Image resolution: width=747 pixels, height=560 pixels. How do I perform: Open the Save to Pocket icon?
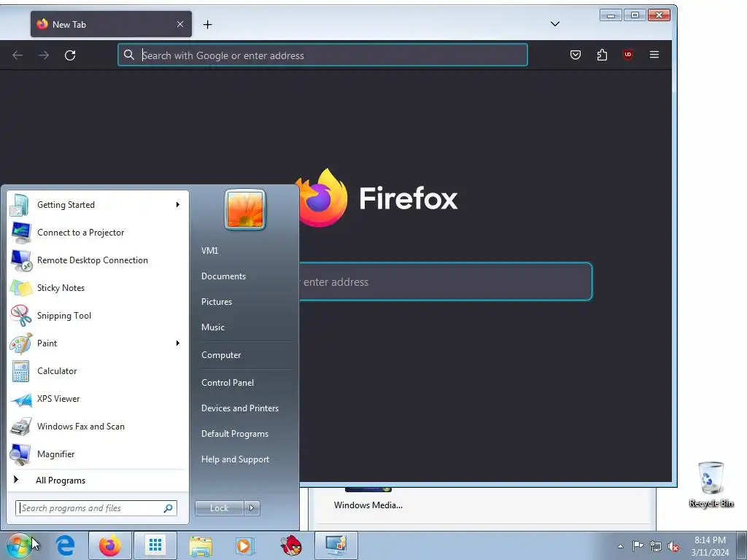tap(576, 55)
